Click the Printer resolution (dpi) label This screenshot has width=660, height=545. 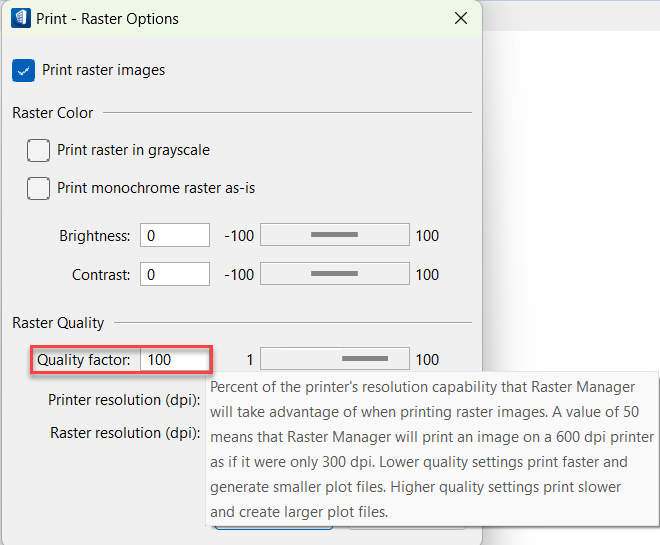(x=124, y=400)
